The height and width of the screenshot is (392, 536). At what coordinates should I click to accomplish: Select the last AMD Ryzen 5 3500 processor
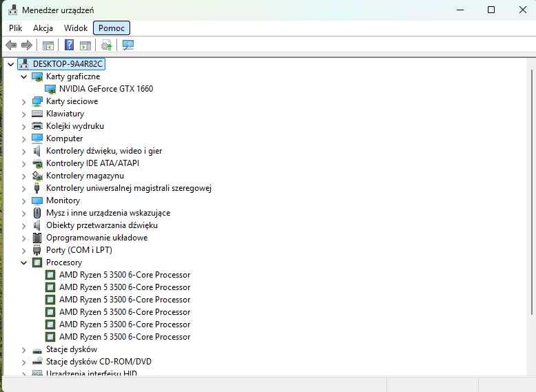coord(125,337)
